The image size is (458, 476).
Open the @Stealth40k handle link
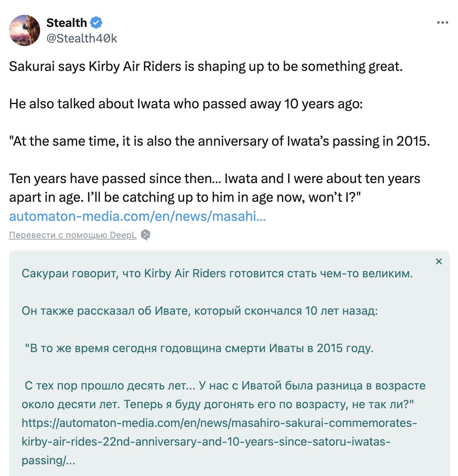click(81, 38)
